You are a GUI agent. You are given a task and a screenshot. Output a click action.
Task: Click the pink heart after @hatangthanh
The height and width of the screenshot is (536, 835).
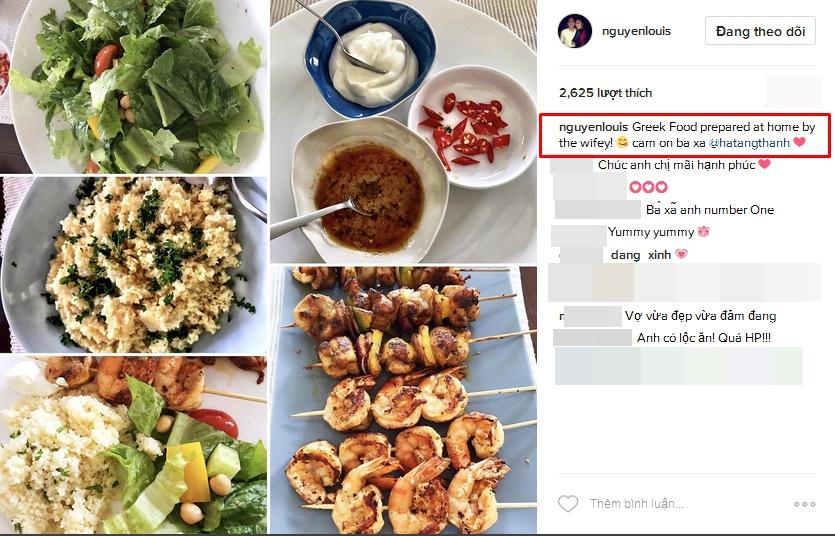pyautogui.click(x=799, y=142)
